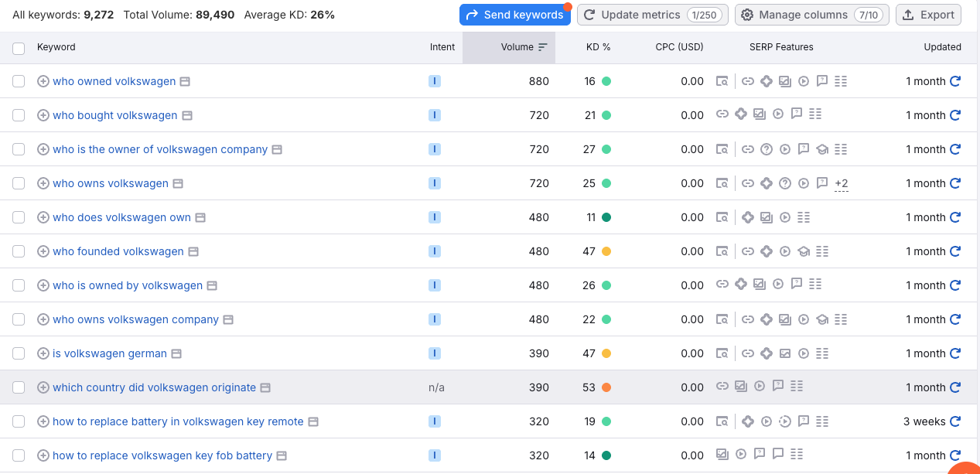Click the sitelinks link icon for 'who bought volkswagen'
This screenshot has width=980, height=474.
click(x=722, y=114)
